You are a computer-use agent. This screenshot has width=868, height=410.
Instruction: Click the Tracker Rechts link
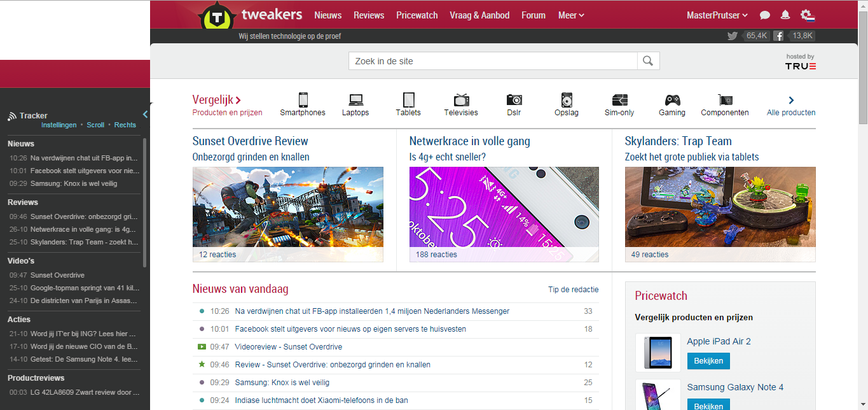tap(125, 125)
